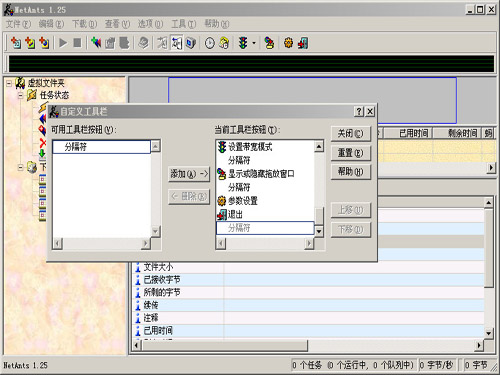Click the green Start play icon in toolbar
Screen dimensions: 500x375
63,43
